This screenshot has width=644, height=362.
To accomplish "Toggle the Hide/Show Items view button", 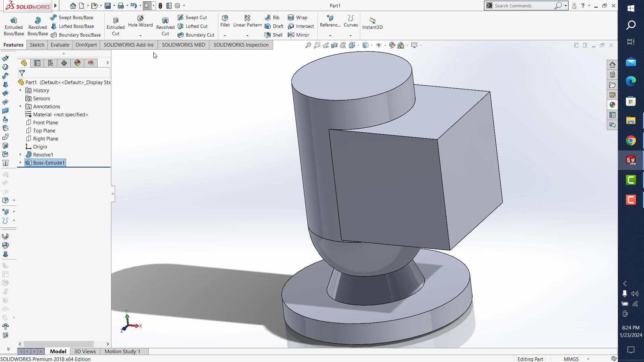I will pyautogui.click(x=378, y=45).
